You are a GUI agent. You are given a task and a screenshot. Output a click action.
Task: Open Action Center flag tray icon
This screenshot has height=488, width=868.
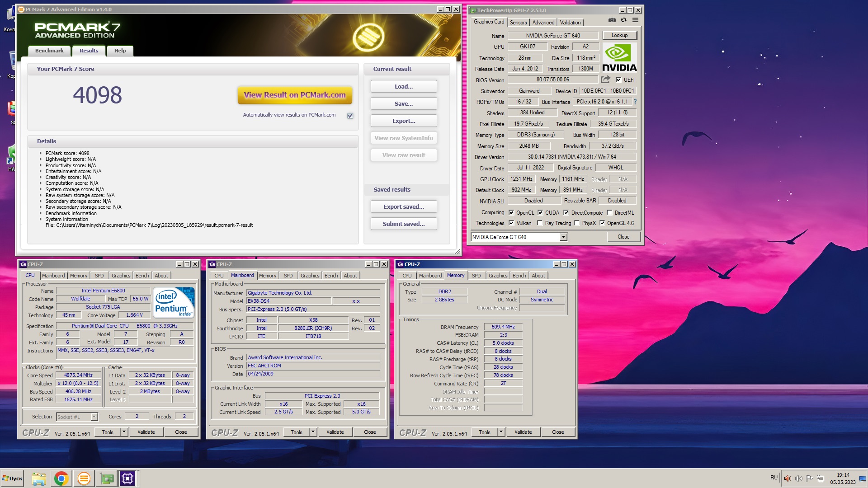[810, 479]
